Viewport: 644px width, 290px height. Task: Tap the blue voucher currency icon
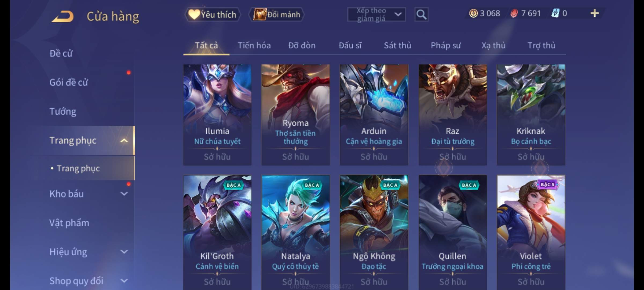(555, 13)
